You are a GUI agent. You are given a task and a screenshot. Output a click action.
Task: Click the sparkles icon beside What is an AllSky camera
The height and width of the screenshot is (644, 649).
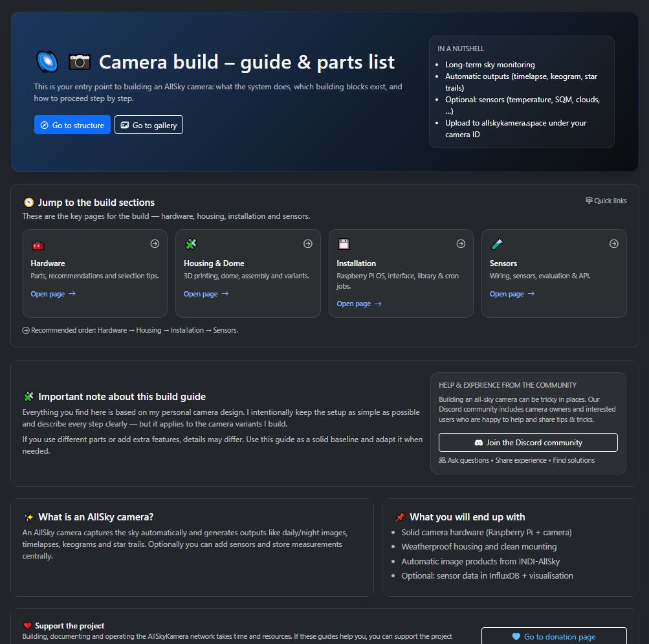pos(28,517)
